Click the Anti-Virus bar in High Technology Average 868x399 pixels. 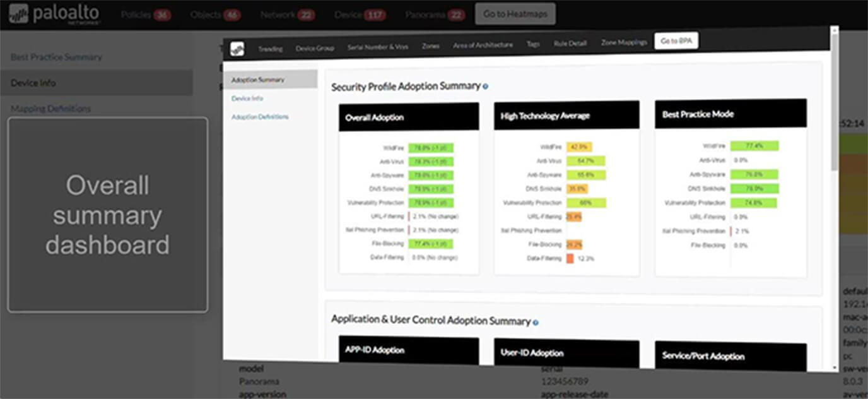[x=586, y=161]
